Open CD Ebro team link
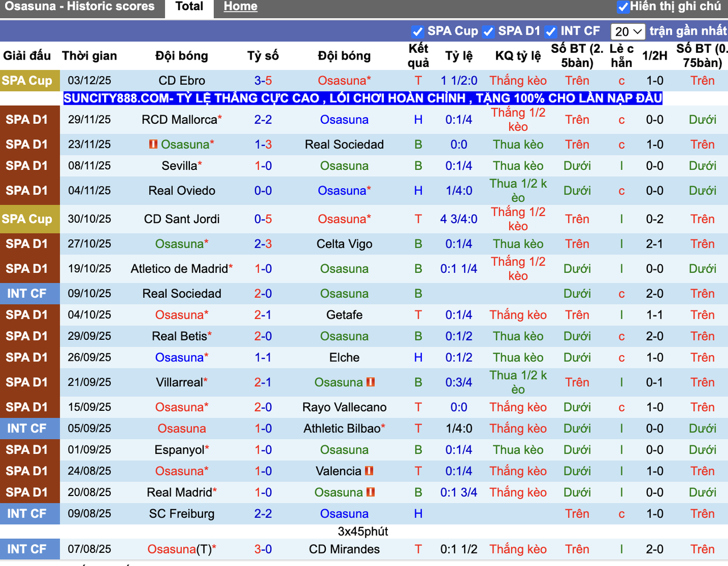The width and height of the screenshot is (728, 566). click(182, 81)
